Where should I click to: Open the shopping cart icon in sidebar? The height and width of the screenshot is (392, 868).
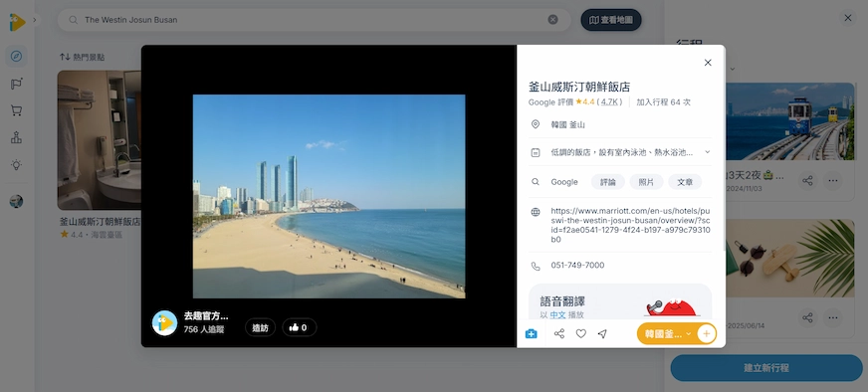point(17,110)
